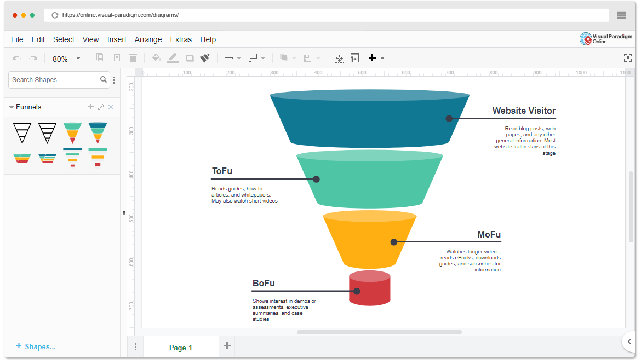Image resolution: width=641 pixels, height=364 pixels.
Task: Click the format painter brush icon
Action: click(x=205, y=58)
